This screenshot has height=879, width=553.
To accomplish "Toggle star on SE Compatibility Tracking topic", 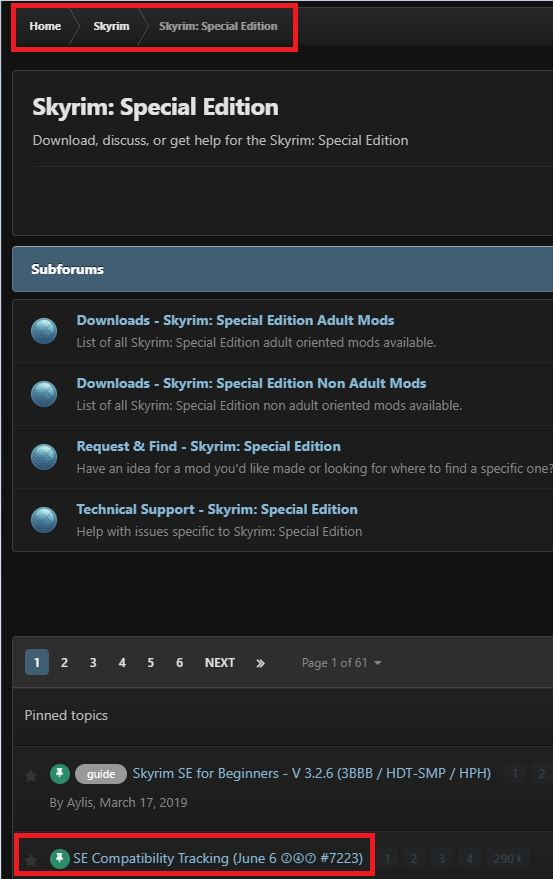I will (31, 859).
